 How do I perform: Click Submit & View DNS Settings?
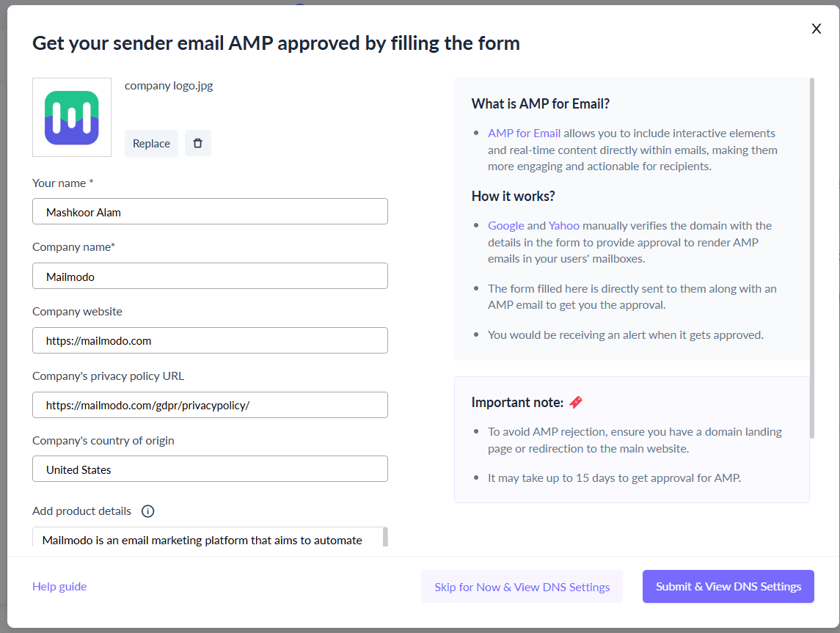click(728, 586)
